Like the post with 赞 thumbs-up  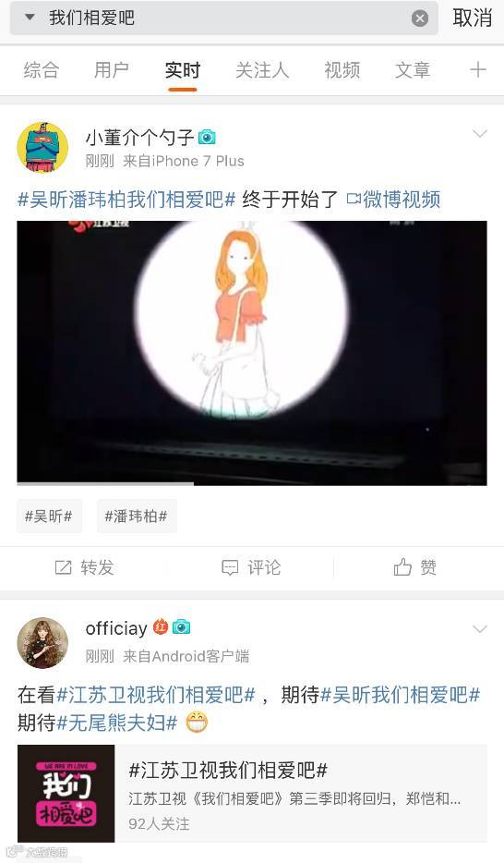[x=415, y=567]
